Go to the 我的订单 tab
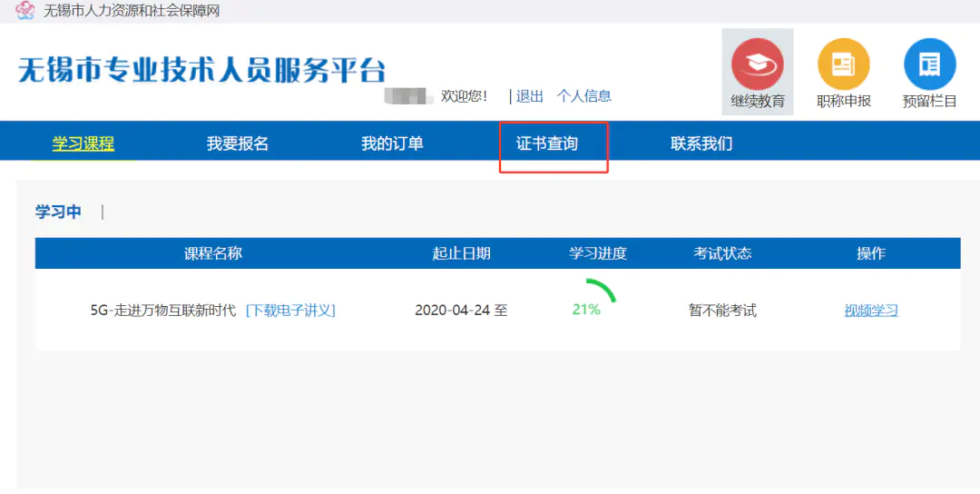This screenshot has height=494, width=980. [x=392, y=143]
